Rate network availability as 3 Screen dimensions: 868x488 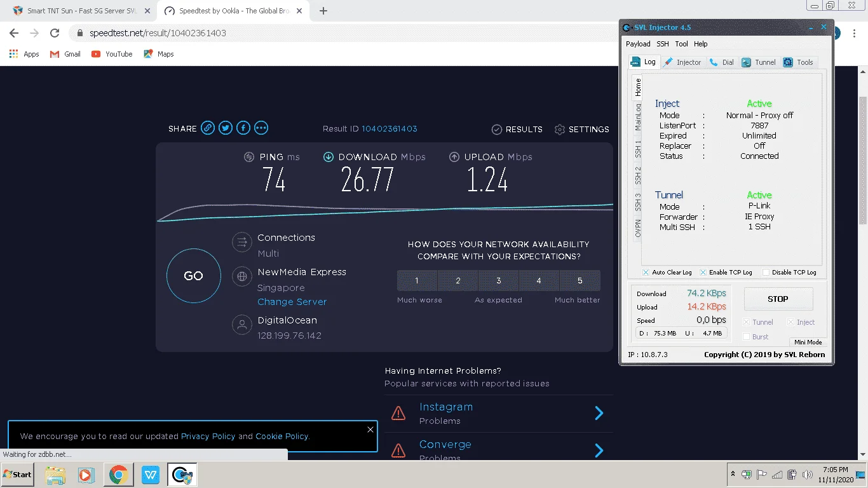tap(499, 281)
